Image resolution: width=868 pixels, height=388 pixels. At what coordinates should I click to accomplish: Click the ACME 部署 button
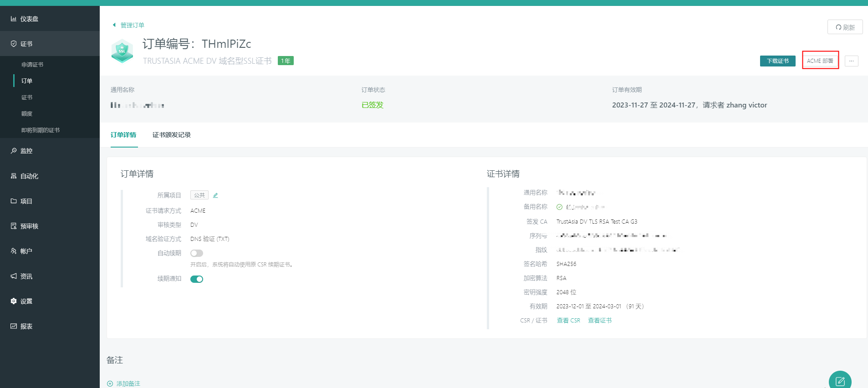tap(820, 61)
